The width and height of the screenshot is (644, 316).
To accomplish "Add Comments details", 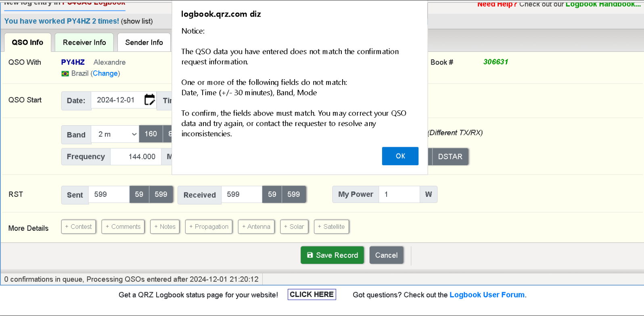I will (x=123, y=227).
